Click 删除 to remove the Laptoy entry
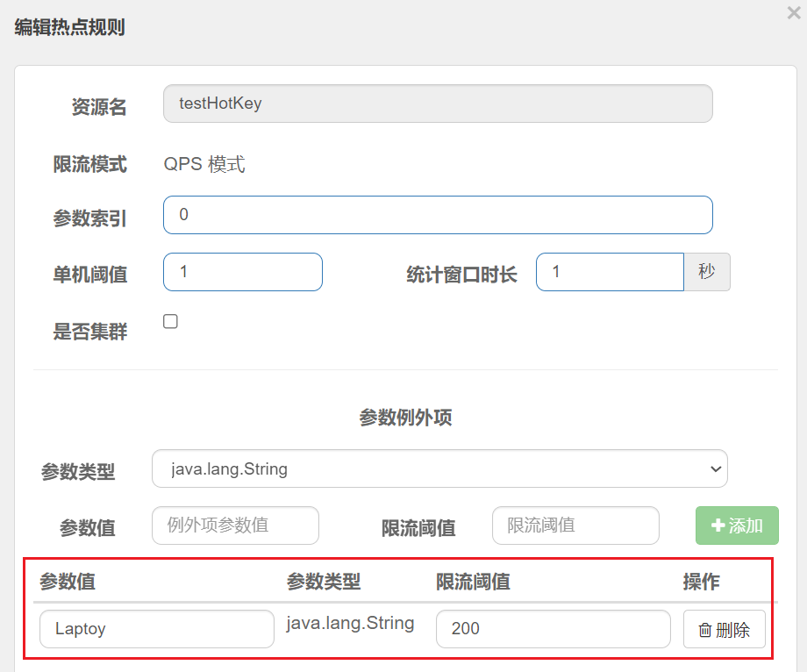This screenshot has width=807, height=672. tap(725, 628)
